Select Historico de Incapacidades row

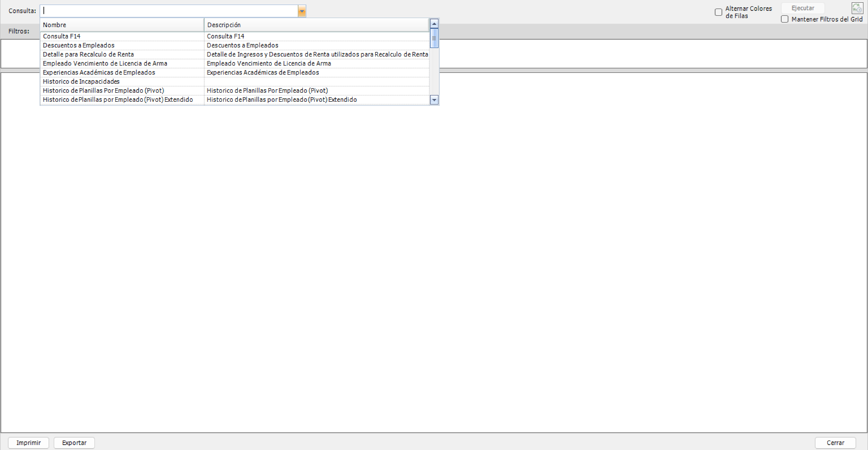(x=81, y=81)
